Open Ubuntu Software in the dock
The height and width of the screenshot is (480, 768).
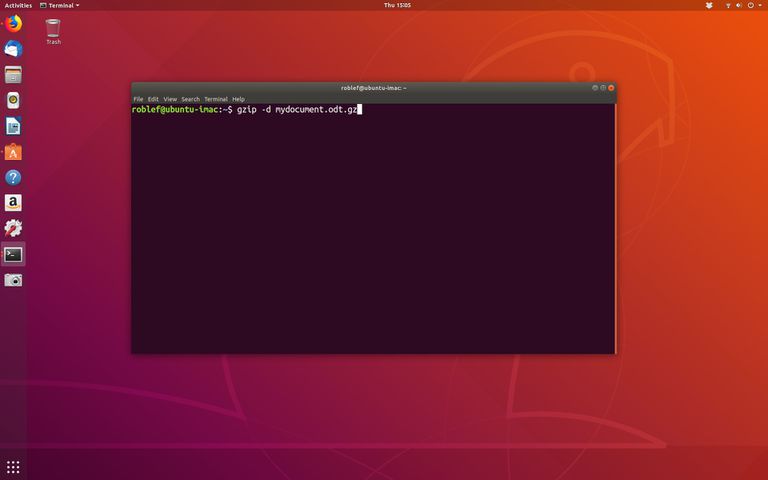click(13, 152)
